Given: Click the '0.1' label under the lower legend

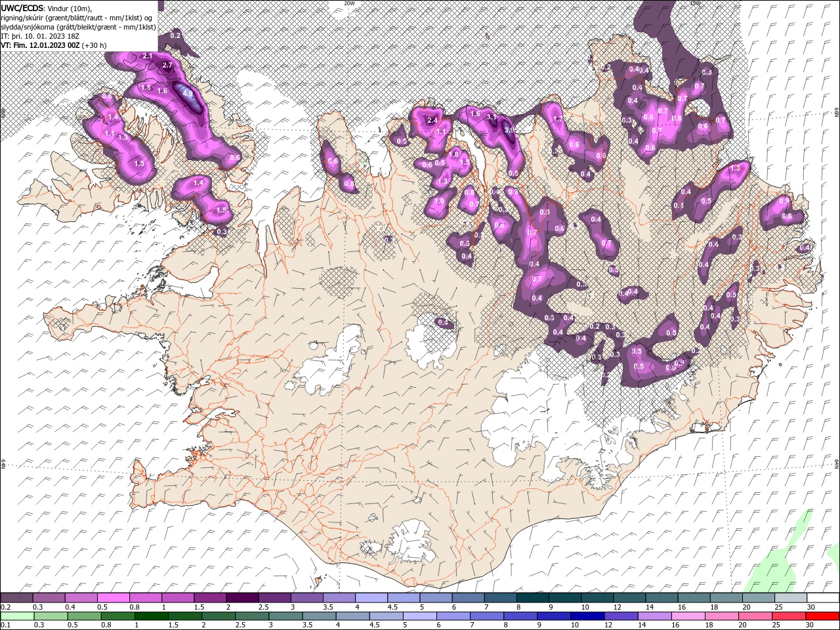Looking at the screenshot, I should (x=5, y=625).
